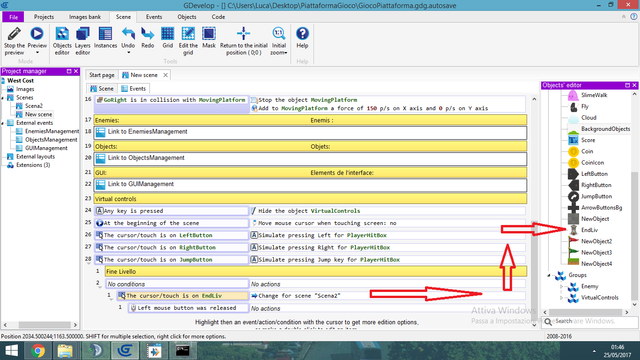
Task: Select the Coin object
Action: [x=587, y=151]
